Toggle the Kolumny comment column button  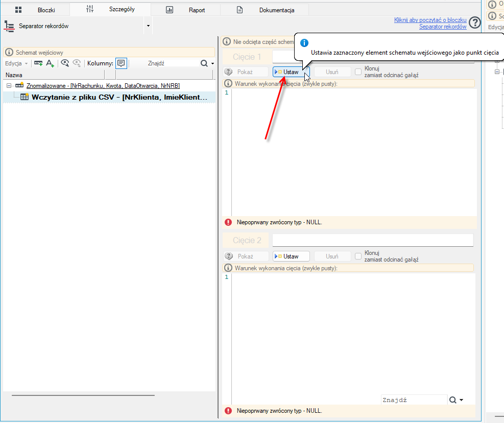click(x=121, y=63)
